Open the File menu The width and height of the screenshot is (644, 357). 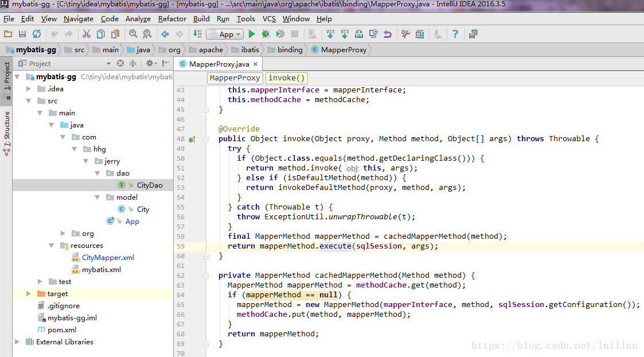pos(9,18)
